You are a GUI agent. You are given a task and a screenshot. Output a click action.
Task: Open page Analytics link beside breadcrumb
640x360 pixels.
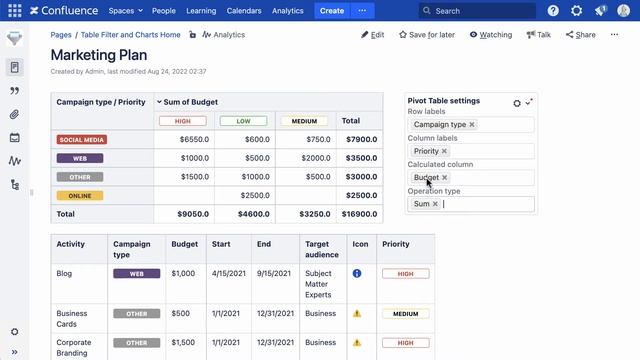[x=224, y=35]
